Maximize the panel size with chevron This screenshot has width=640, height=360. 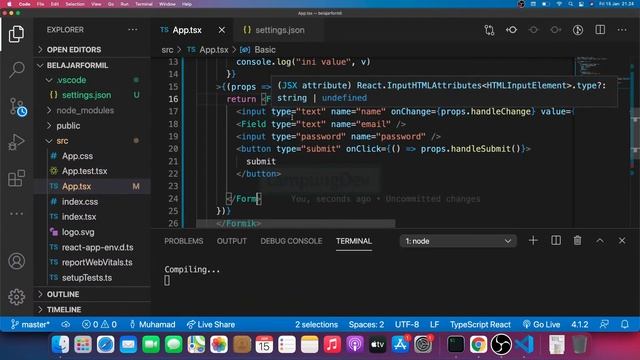(x=600, y=241)
